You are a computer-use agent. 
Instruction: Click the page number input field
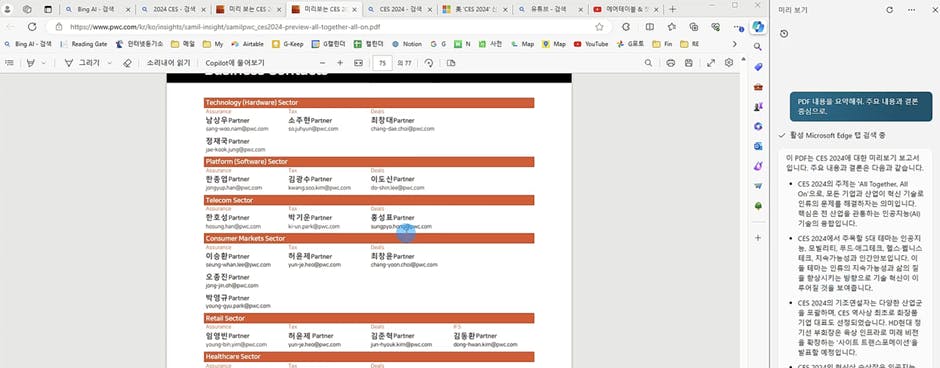coord(382,63)
